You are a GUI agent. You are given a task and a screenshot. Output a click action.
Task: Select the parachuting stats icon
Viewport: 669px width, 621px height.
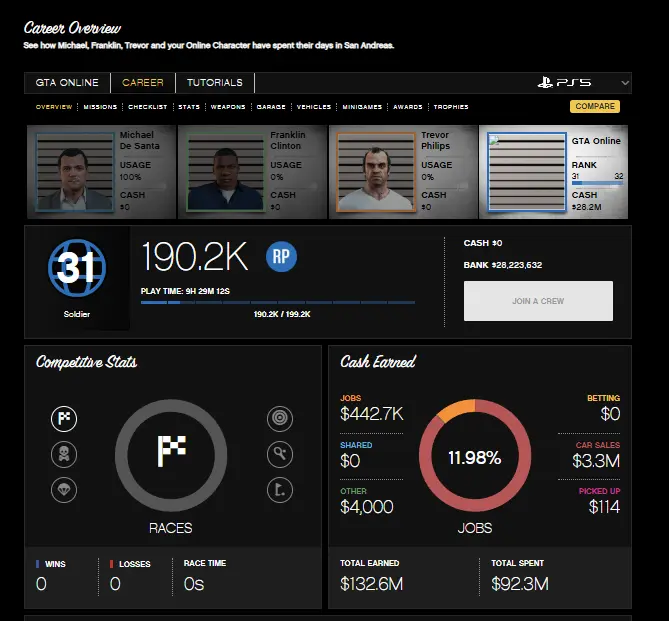coord(64,490)
